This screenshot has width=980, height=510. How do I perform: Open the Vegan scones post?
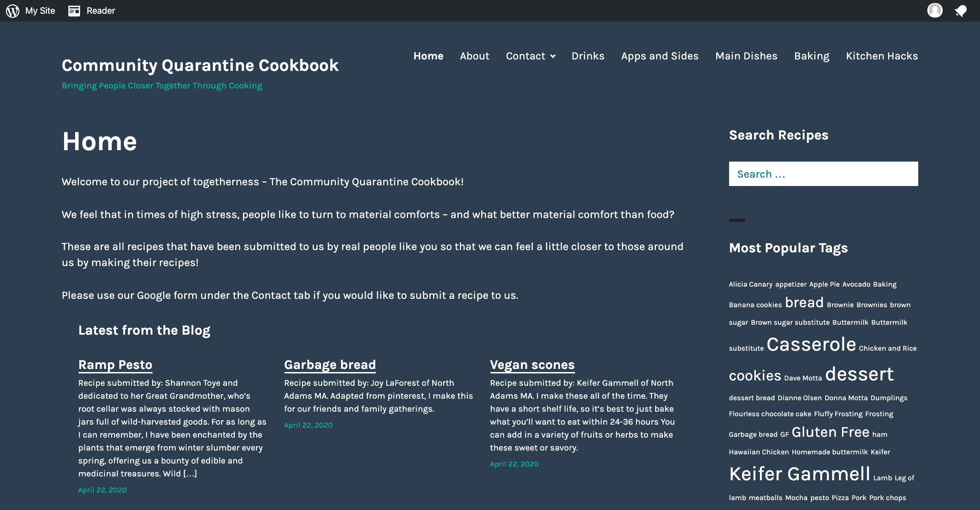click(532, 364)
